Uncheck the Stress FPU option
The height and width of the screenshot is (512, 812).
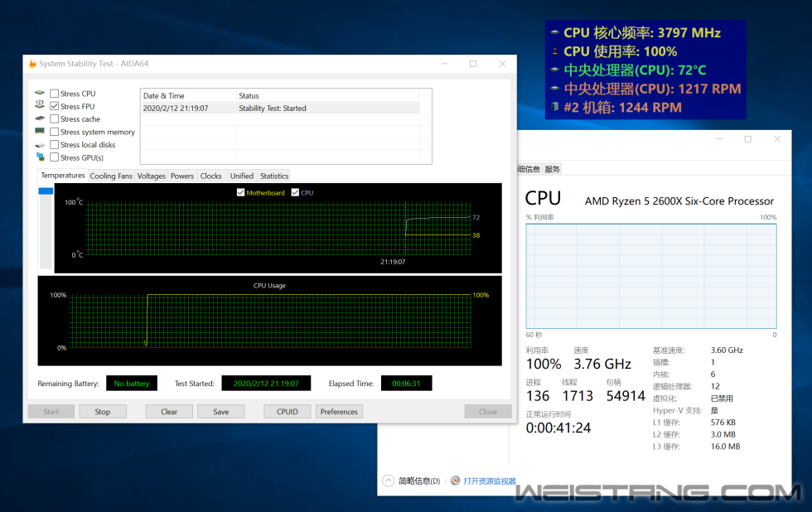click(x=55, y=106)
